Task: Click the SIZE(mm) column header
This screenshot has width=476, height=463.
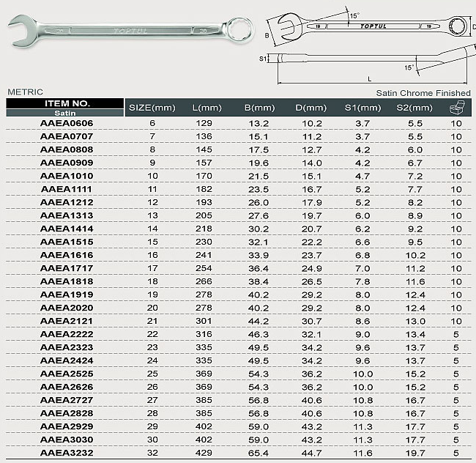Action: coord(152,108)
